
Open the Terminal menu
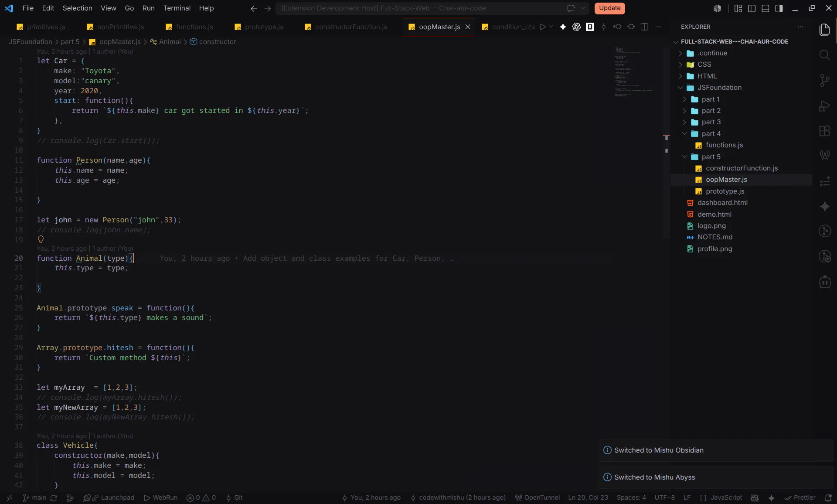click(x=177, y=8)
